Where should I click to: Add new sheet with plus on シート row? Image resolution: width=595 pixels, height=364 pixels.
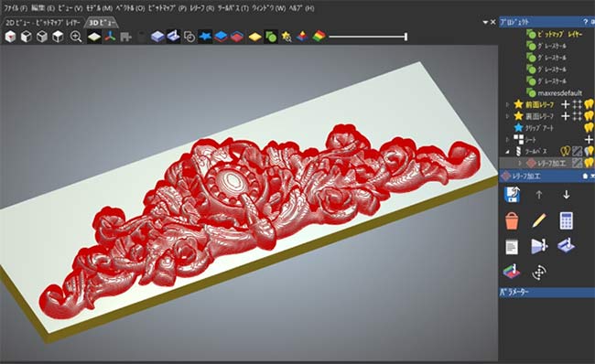point(589,140)
